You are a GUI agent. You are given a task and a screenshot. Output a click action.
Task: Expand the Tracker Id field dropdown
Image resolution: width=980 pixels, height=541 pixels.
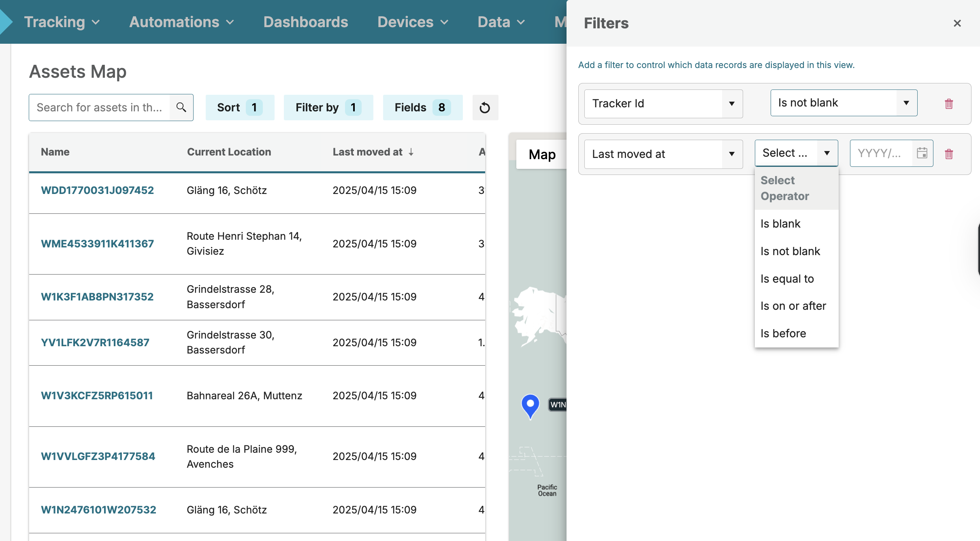point(731,104)
